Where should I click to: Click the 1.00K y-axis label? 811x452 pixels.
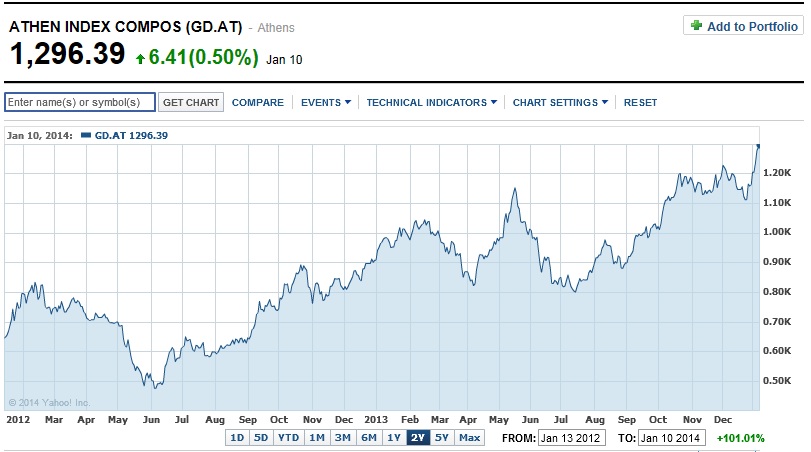(777, 232)
